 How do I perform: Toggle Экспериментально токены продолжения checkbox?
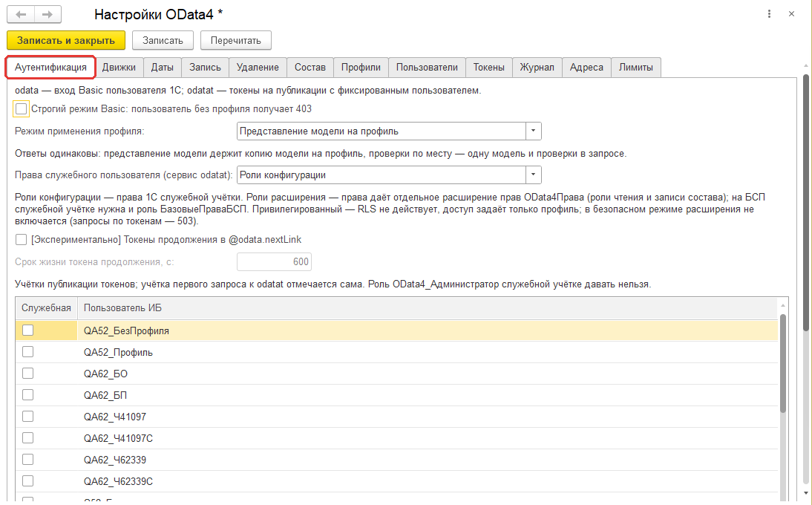pyautogui.click(x=22, y=239)
